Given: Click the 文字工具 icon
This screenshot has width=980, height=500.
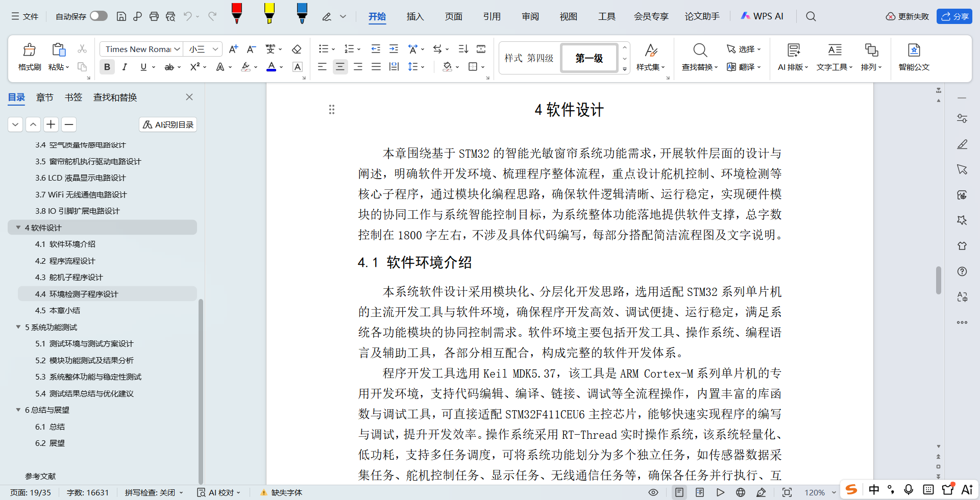Looking at the screenshot, I should (x=835, y=50).
